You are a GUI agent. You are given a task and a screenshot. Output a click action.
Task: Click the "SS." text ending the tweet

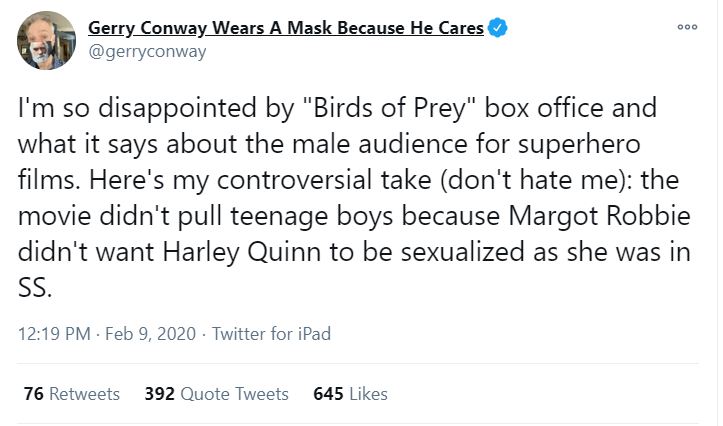[33, 286]
